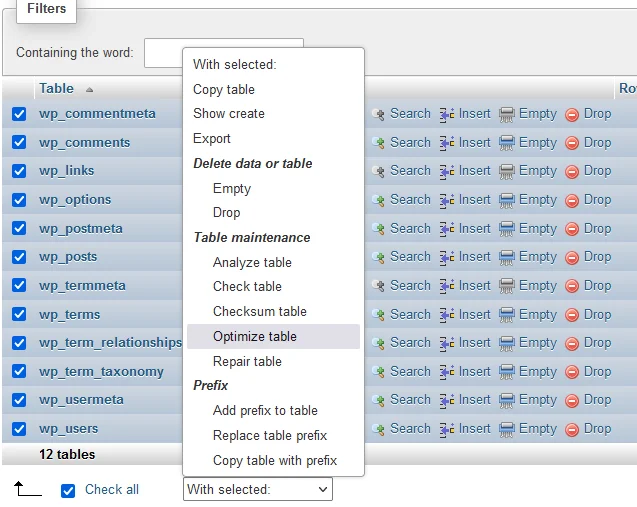The height and width of the screenshot is (507, 637).
Task: Choose Checksum table menu option
Action: (x=273, y=312)
